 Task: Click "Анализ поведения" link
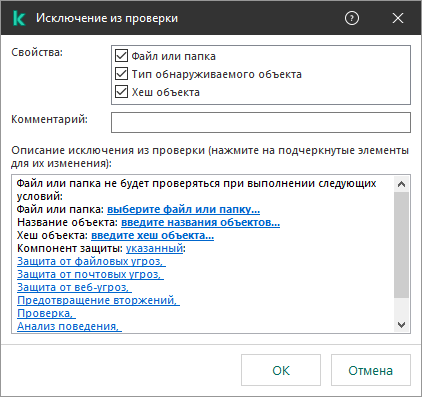(69, 326)
